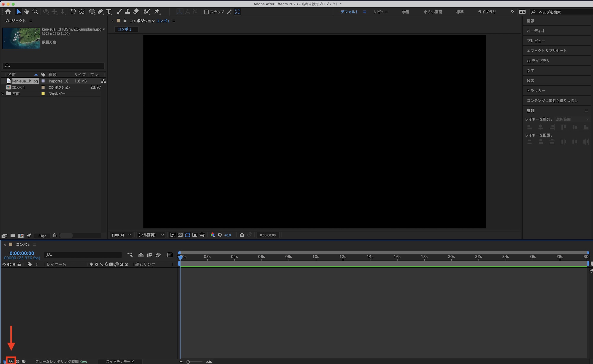
Task: Expand the 平面 folder
Action: click(x=3, y=94)
